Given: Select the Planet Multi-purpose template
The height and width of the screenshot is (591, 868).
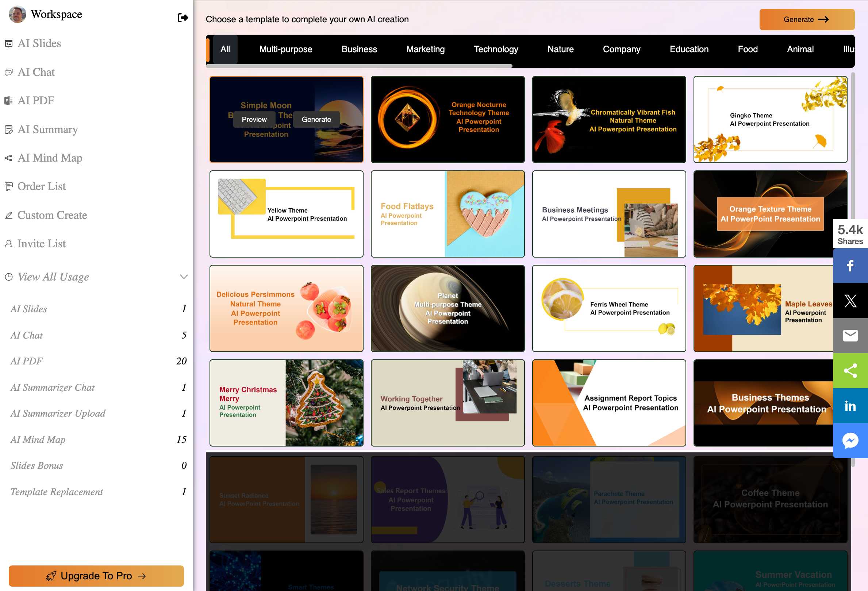Looking at the screenshot, I should [x=448, y=308].
